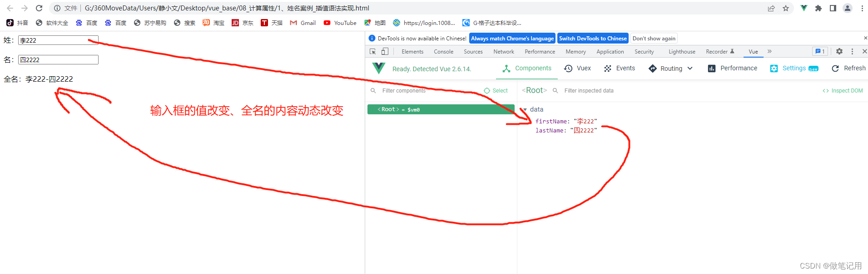This screenshot has width=868, height=274.
Task: Toggle the device toolbar icon
Action: pyautogui.click(x=385, y=51)
